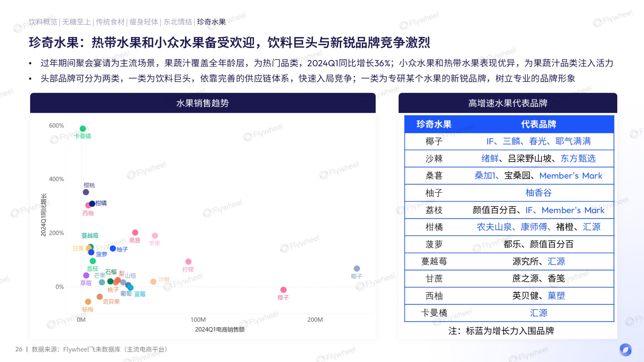Click the 桑葚 data point on chart
Viewport: 644px width, 362px height.
click(x=135, y=233)
